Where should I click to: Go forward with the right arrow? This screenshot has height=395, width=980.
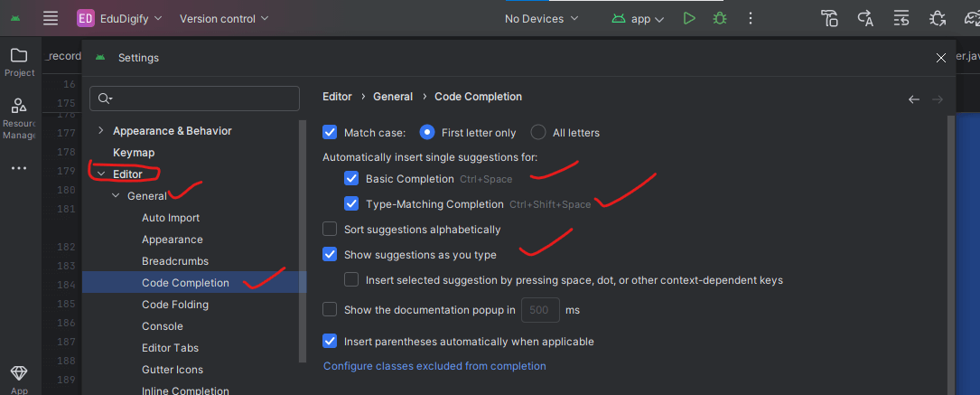937,99
